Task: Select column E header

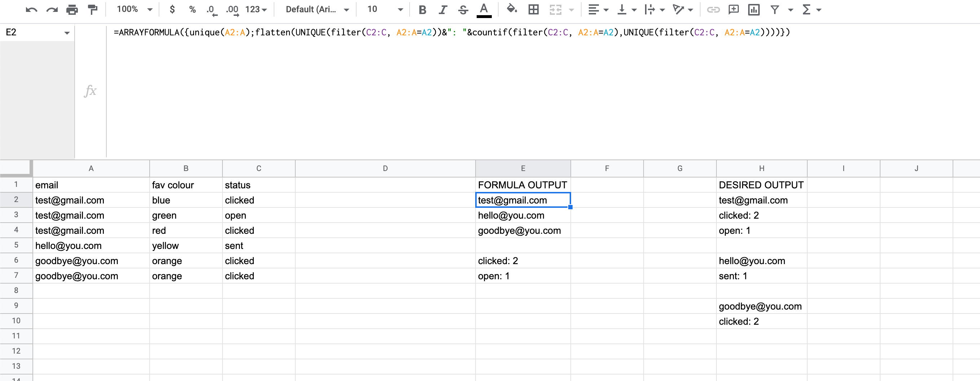Action: [x=523, y=168]
